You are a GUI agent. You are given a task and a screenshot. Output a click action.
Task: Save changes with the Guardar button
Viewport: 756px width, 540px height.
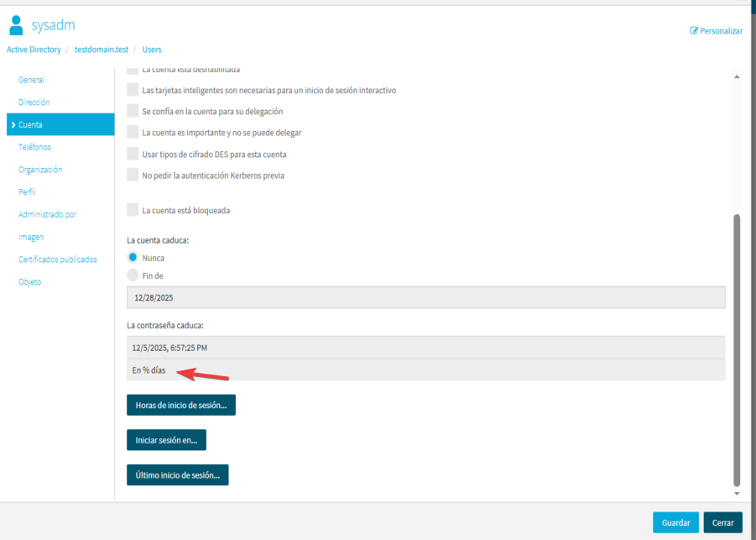(x=675, y=522)
